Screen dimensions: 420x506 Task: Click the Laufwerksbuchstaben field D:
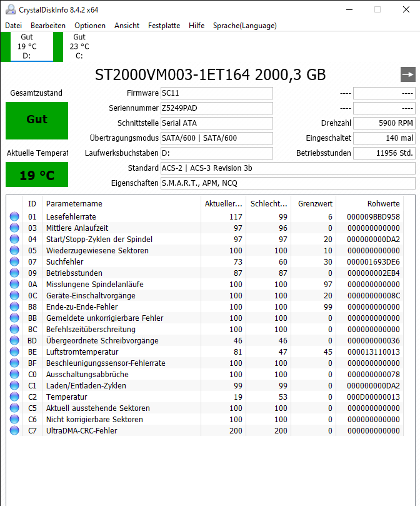(217, 153)
